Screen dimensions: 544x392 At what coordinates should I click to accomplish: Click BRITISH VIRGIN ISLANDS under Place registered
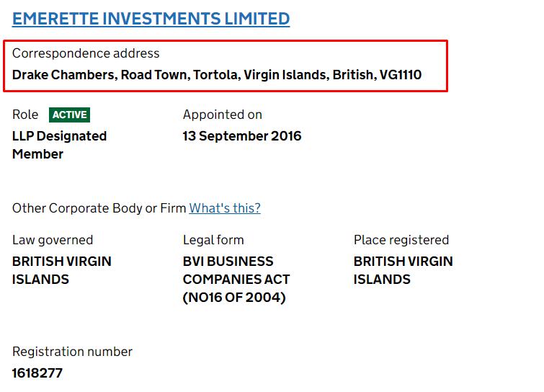(x=403, y=270)
